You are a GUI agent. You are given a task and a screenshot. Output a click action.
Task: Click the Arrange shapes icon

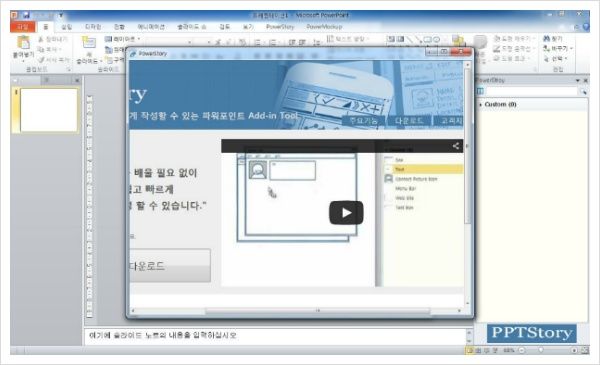(x=458, y=41)
